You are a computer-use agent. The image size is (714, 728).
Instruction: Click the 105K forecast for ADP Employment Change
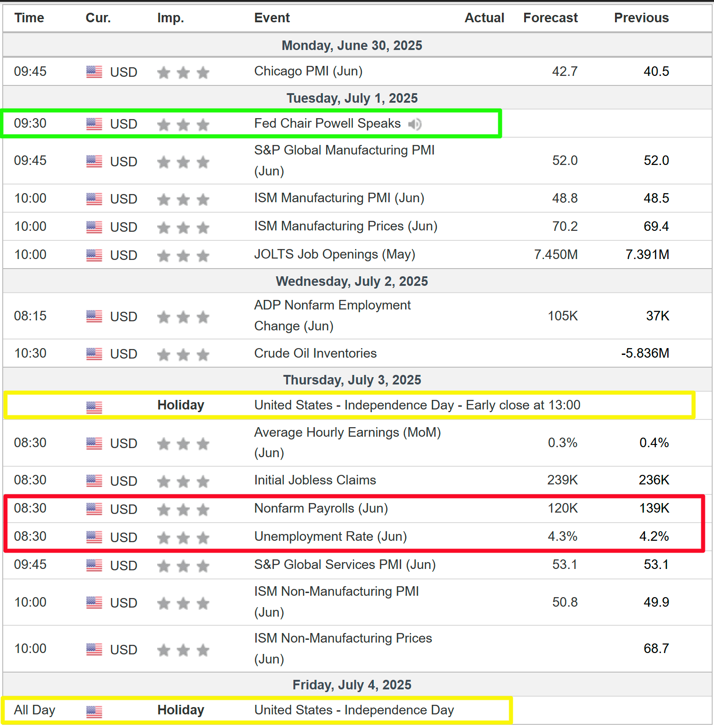click(x=563, y=316)
